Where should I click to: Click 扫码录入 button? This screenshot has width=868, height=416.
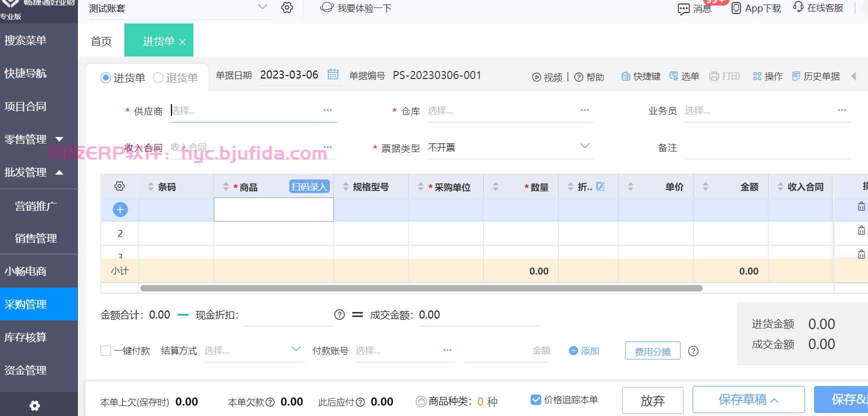click(309, 186)
